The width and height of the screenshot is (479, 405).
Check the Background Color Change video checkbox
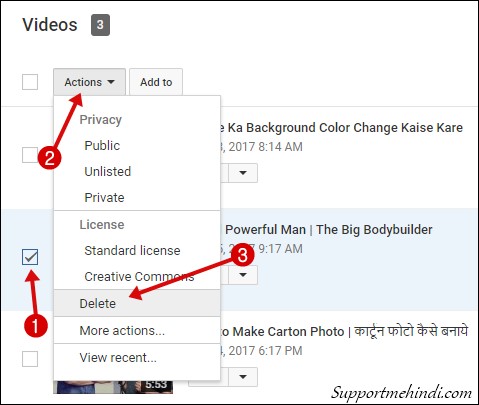pyautogui.click(x=30, y=155)
